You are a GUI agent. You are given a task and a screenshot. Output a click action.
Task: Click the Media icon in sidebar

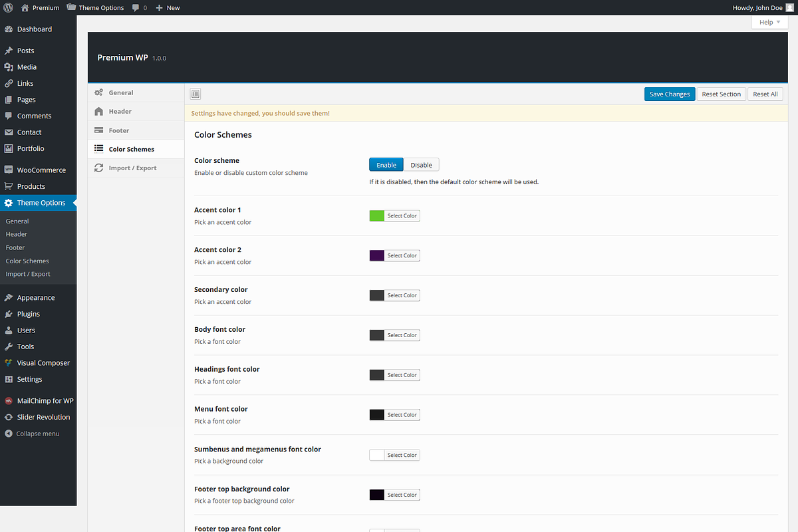[x=9, y=67]
